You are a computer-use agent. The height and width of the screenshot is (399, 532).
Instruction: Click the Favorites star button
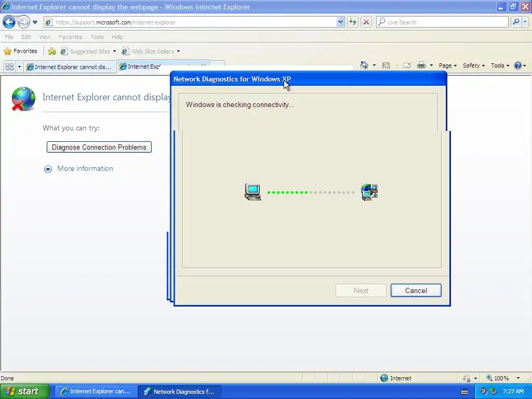(20, 51)
